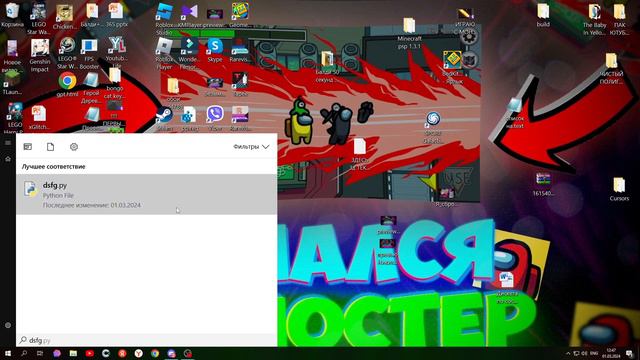Click the Home icon in search sidebar
Image resolution: width=640 pixels, height=360 pixels.
8,159
